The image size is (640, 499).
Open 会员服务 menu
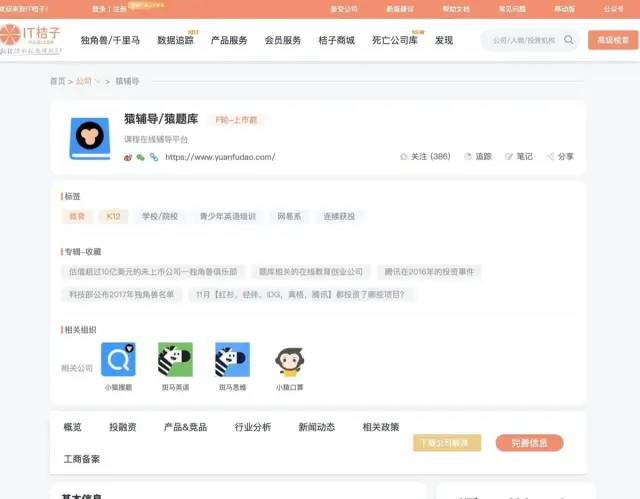pyautogui.click(x=283, y=40)
